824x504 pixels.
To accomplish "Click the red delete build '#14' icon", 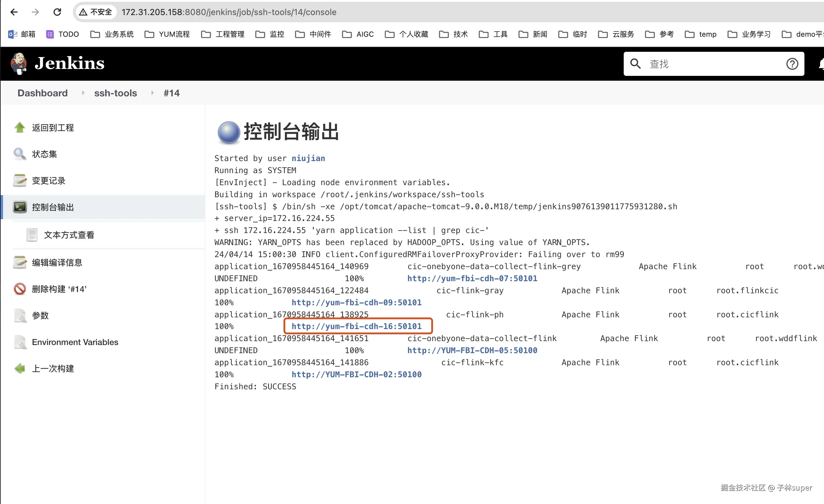I will click(20, 289).
